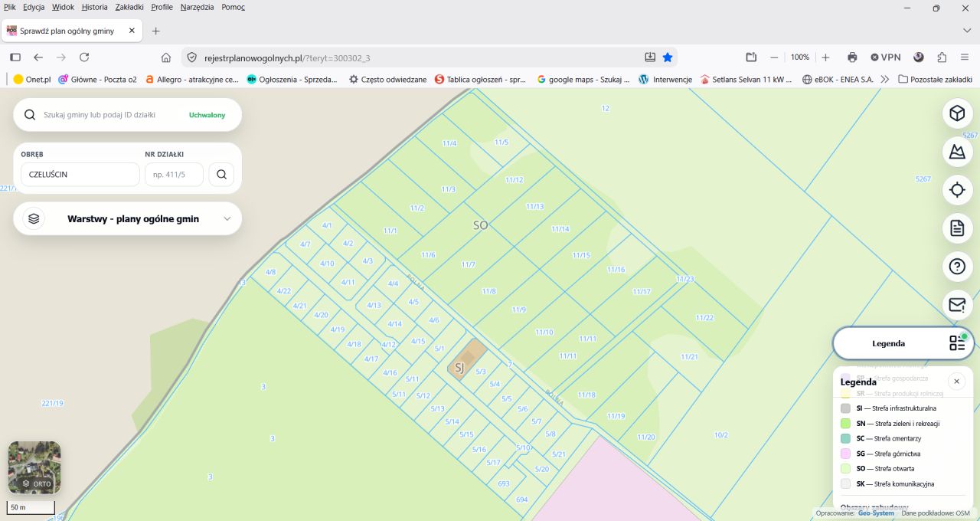
Task: Click parcel label 11/22 on map
Action: (704, 317)
